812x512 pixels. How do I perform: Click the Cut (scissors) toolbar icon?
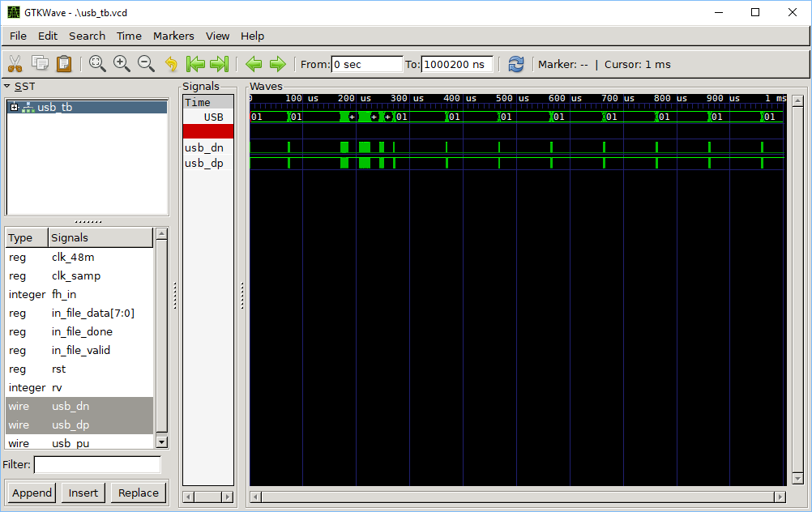pyautogui.click(x=15, y=64)
